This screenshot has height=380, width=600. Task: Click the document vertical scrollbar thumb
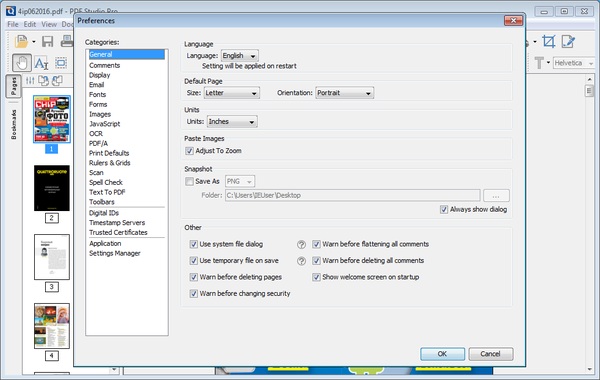589,91
